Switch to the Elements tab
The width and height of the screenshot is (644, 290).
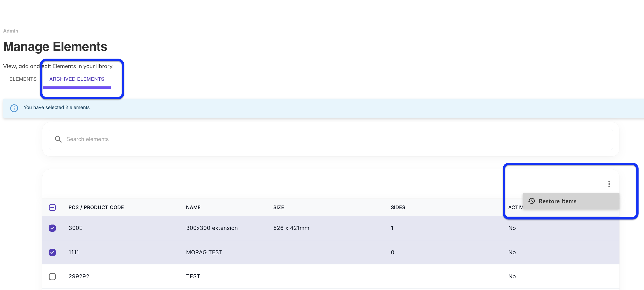click(x=23, y=79)
